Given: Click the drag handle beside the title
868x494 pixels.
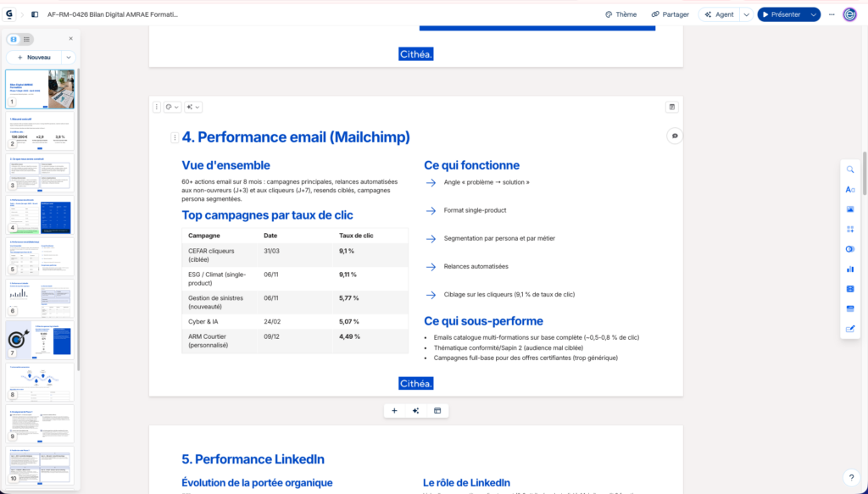Looking at the screenshot, I should point(175,137).
